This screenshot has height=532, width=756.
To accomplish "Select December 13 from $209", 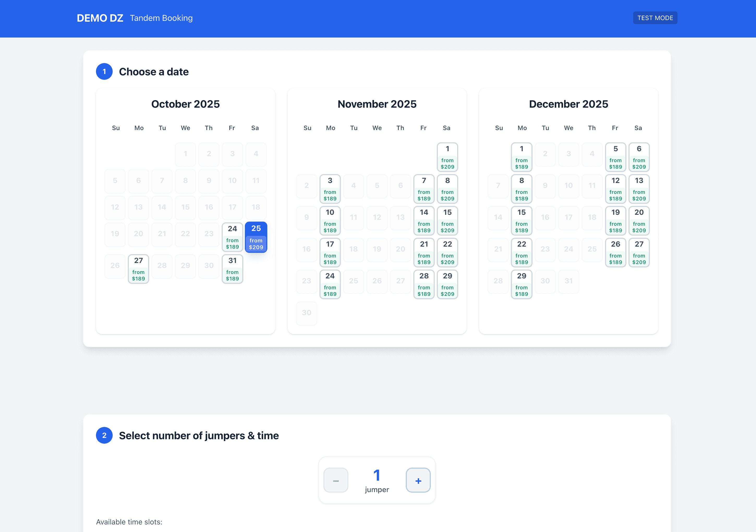I will click(x=639, y=189).
